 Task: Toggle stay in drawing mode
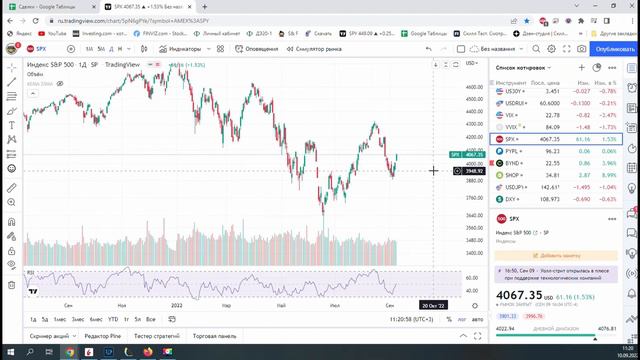[x=11, y=236]
